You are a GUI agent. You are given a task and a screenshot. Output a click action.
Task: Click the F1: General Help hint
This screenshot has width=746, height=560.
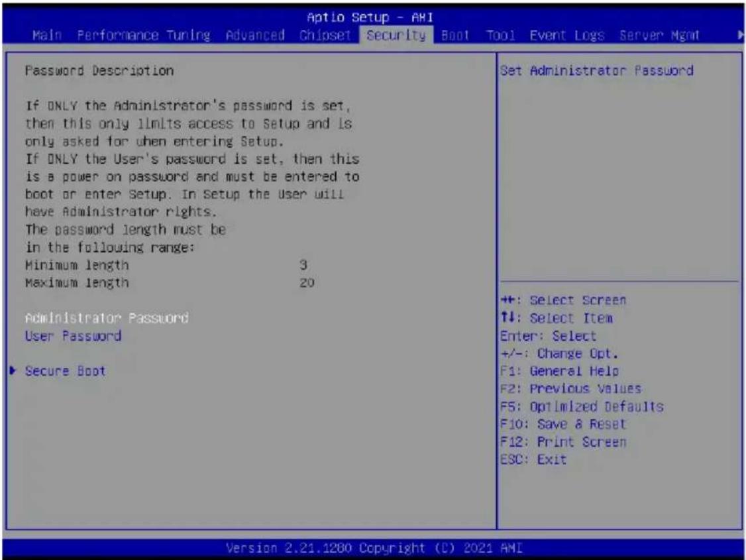point(559,371)
